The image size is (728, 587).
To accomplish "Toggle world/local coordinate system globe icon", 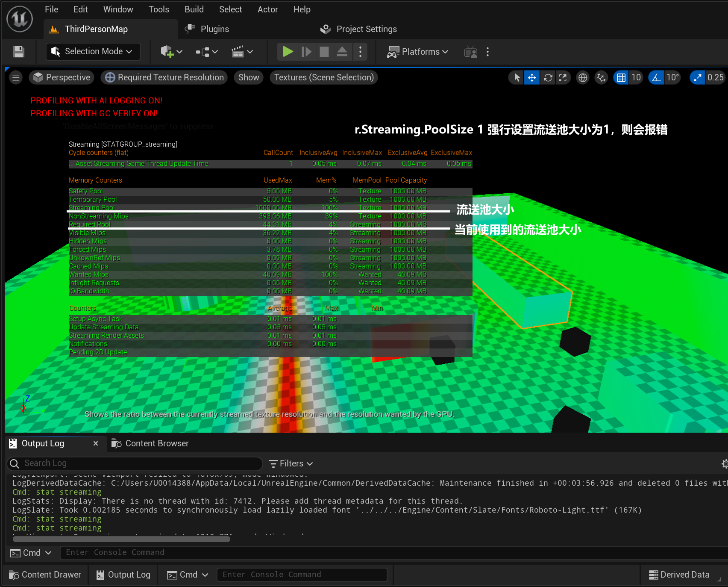I will (583, 77).
